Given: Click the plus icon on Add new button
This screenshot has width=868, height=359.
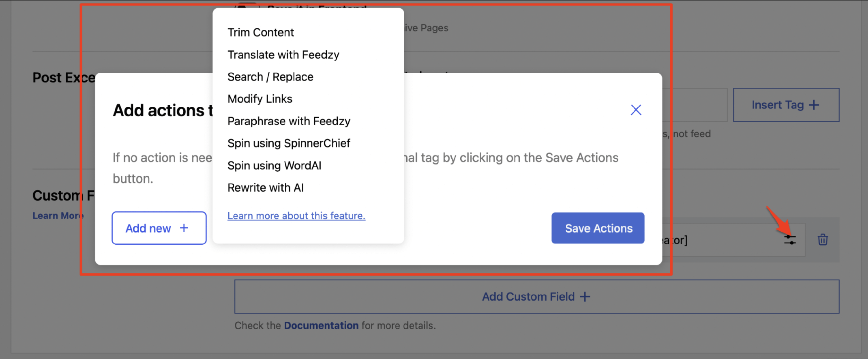Looking at the screenshot, I should click(x=184, y=228).
